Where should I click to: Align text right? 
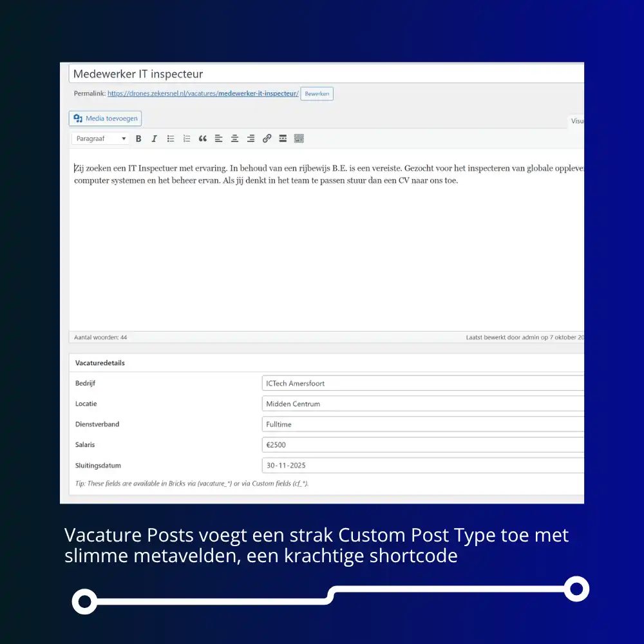tap(251, 138)
